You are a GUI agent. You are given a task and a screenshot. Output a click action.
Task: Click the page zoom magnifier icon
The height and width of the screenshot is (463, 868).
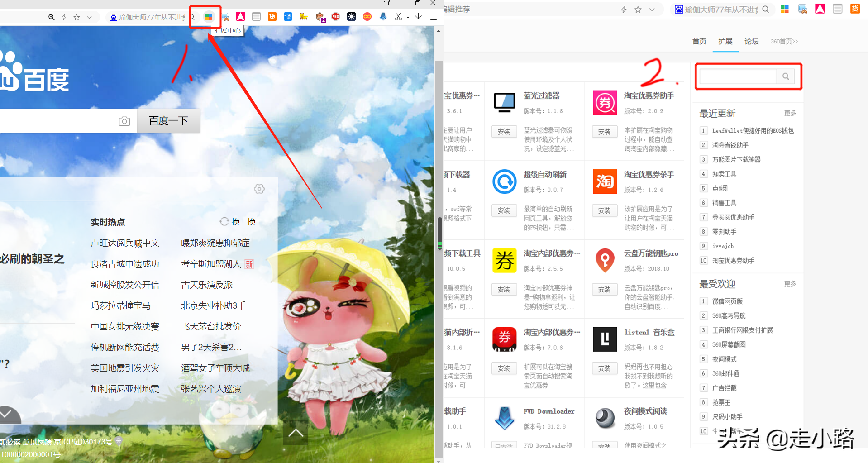click(x=52, y=17)
